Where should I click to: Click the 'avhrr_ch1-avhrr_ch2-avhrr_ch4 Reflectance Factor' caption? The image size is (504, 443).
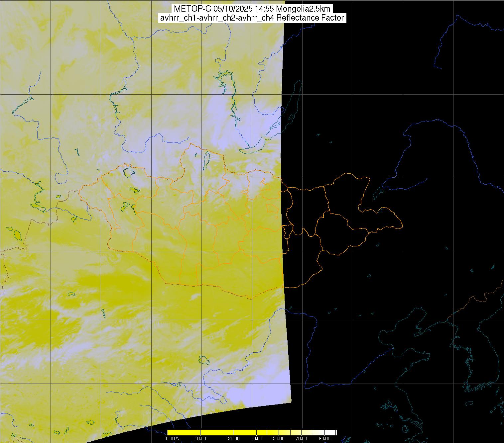pos(252,18)
